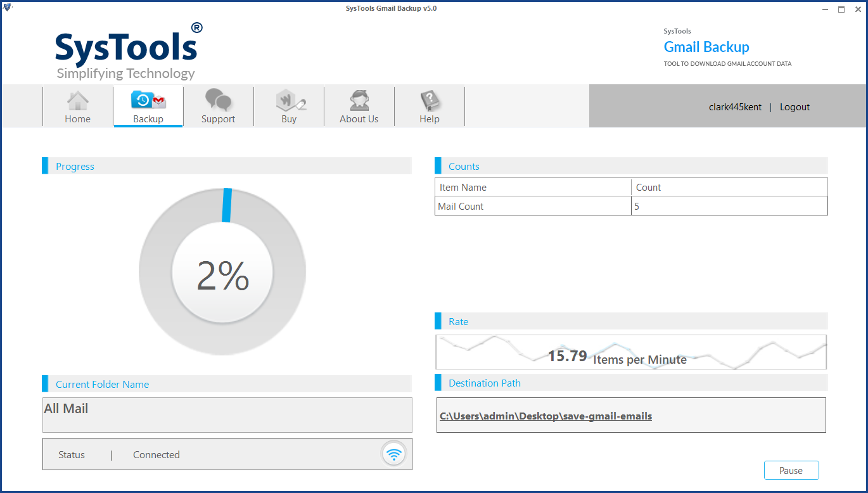The height and width of the screenshot is (493, 868).
Task: Open the save-gmail-emails destination path link
Action: 546,416
